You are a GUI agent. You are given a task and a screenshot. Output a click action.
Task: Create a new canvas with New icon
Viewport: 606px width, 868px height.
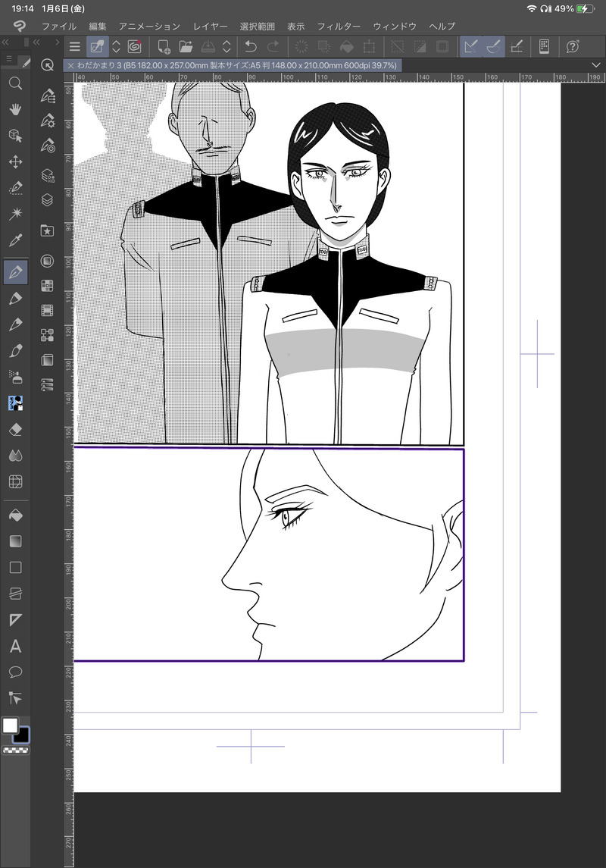(164, 46)
